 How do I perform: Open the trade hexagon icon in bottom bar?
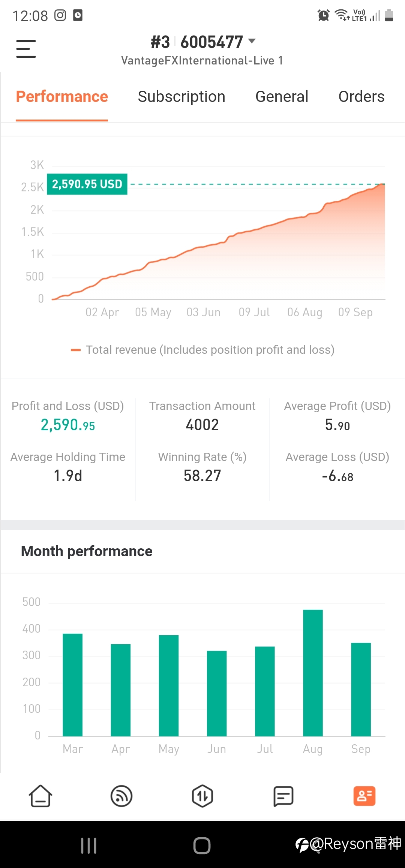[x=202, y=796]
